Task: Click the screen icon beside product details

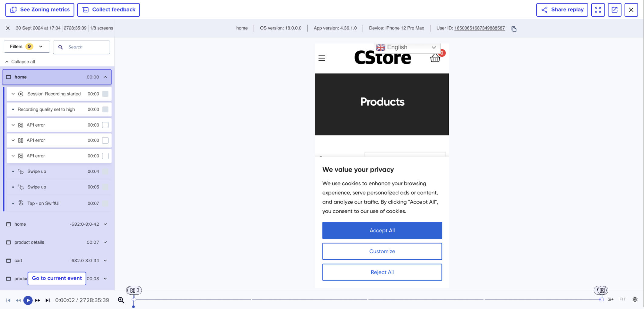Action: coord(8,242)
